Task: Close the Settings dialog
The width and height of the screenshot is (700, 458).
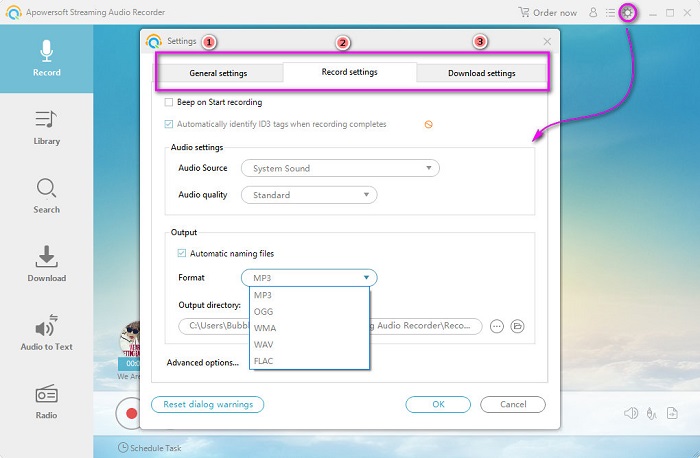Action: click(x=547, y=42)
